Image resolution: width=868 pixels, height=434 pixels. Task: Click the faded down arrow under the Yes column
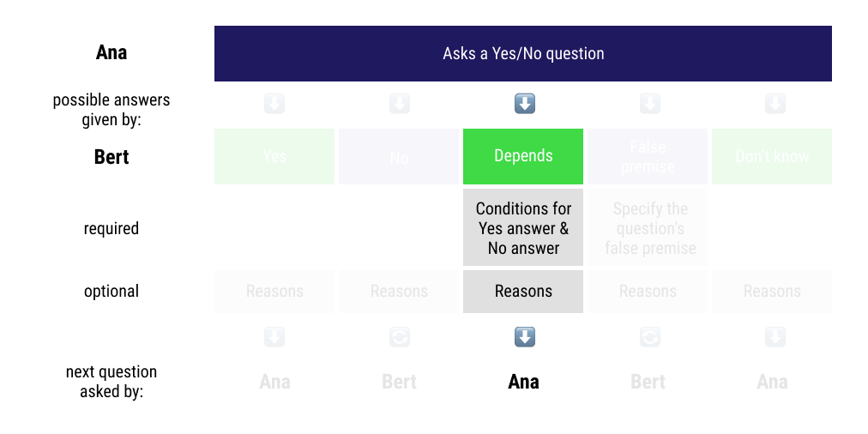[x=274, y=337]
